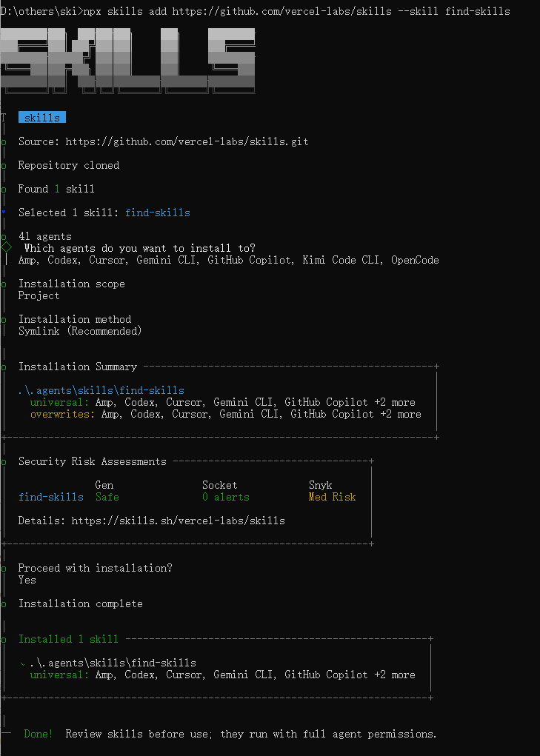This screenshot has height=756, width=540.
Task: Click the "Snyk" column header
Action: (x=321, y=485)
